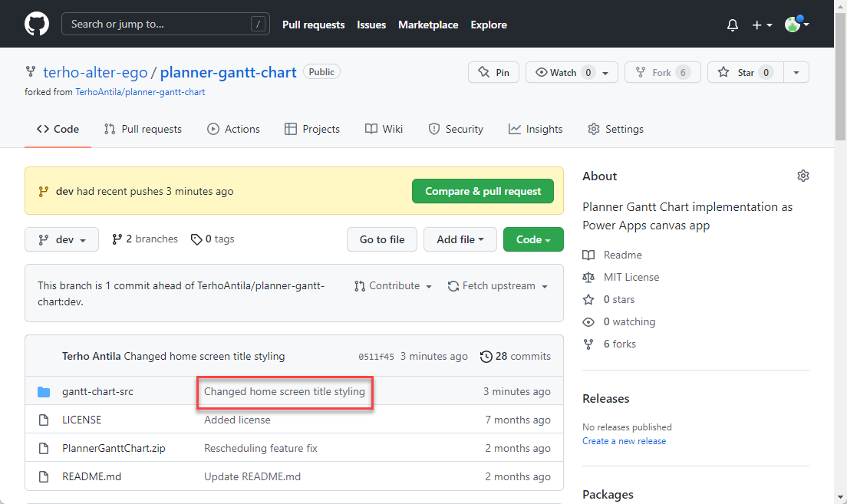Open the gantt-chart-src folder
Viewport: 847px width, 504px height.
pos(97,391)
